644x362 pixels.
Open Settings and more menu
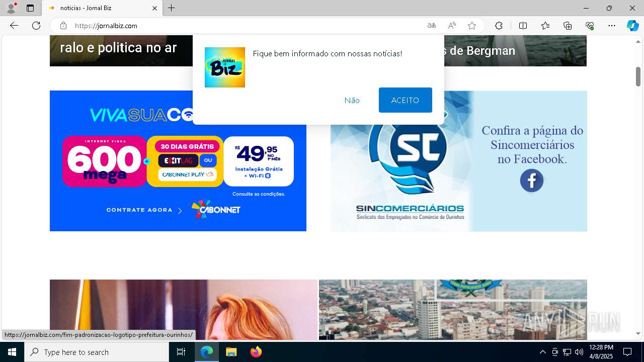click(612, 26)
